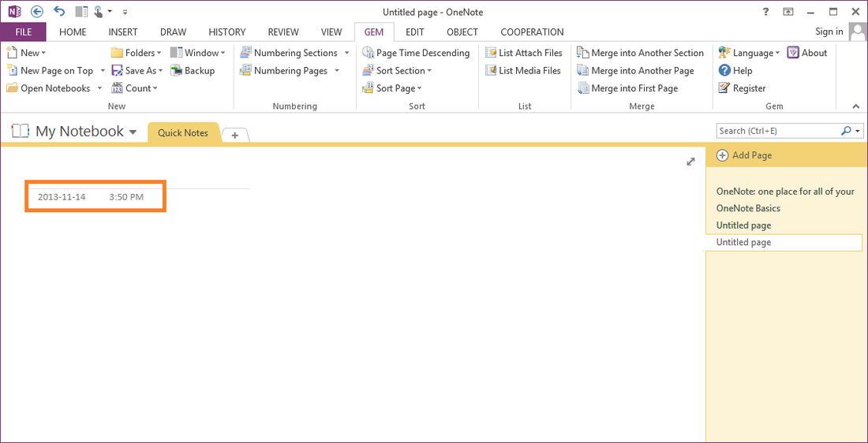Click List Attach Files button
Viewport: 868px width, 443px height.
tap(524, 53)
